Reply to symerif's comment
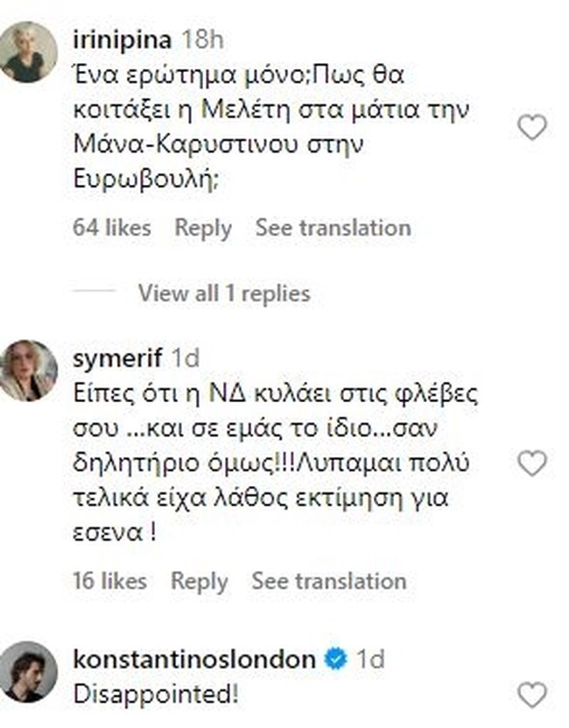The height and width of the screenshot is (728, 569). tap(200, 580)
